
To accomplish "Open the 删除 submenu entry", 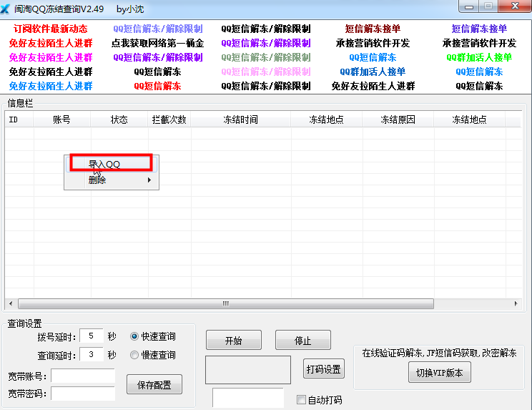I will [111, 180].
